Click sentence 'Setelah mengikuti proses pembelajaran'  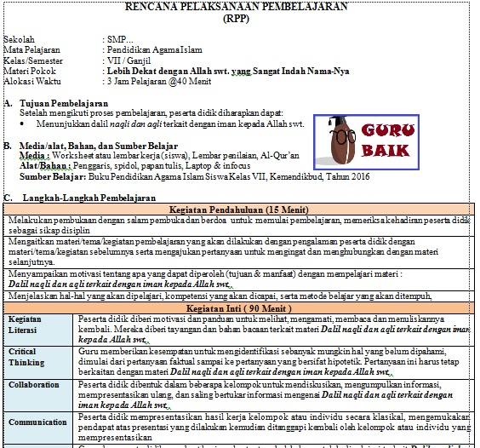[93, 113]
